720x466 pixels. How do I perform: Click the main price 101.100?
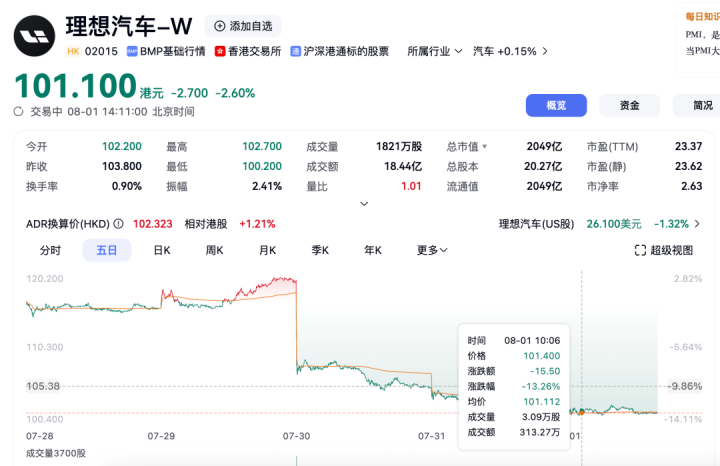(x=76, y=86)
